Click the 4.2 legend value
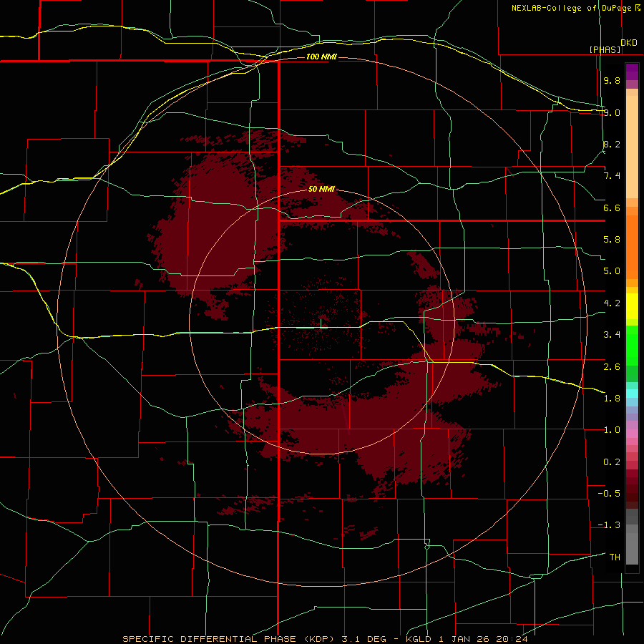Viewport: 644px width, 644px height. (612, 303)
